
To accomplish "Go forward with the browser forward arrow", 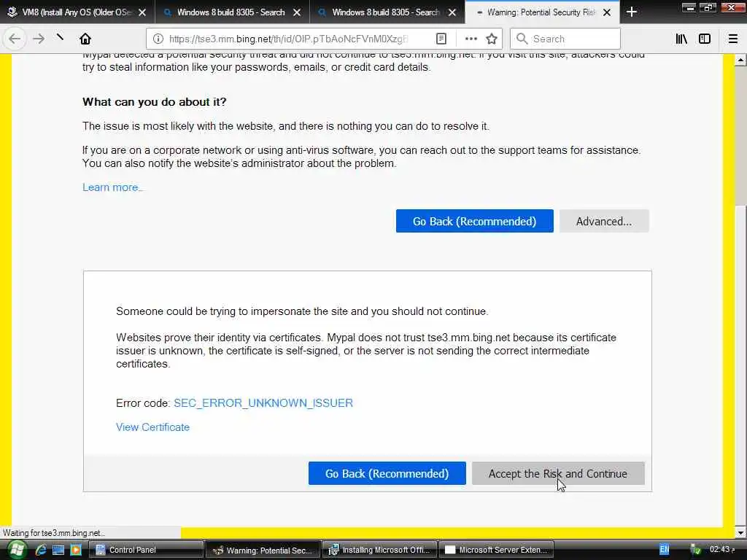I will pyautogui.click(x=39, y=39).
